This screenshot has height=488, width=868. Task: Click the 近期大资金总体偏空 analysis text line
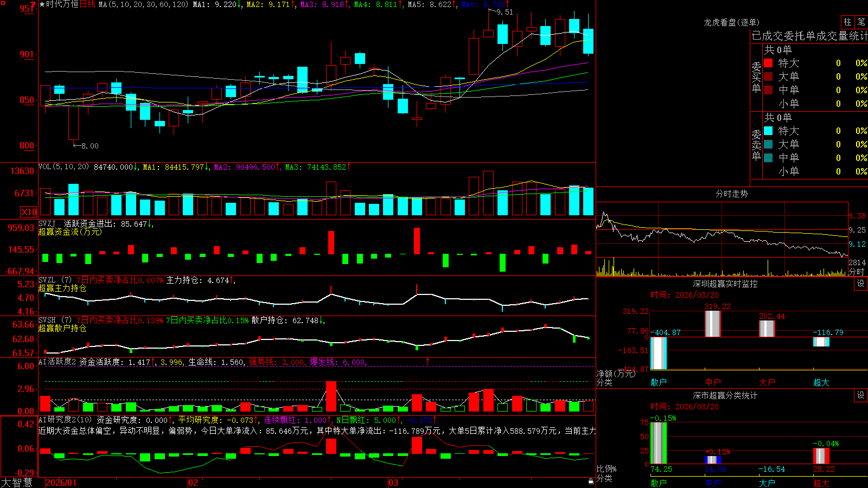tap(317, 431)
